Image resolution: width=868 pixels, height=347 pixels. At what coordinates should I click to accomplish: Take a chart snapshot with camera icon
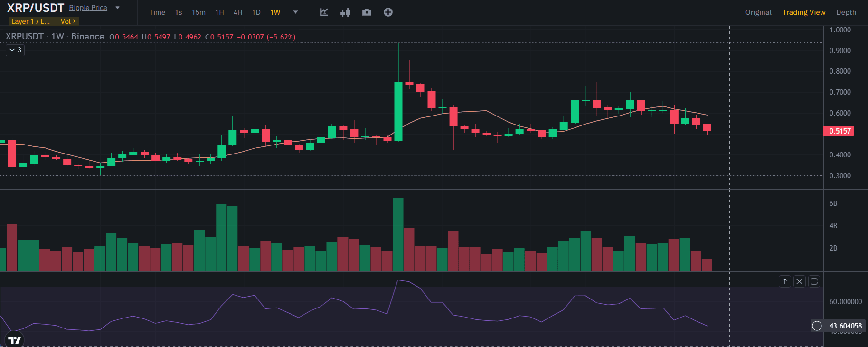pos(367,12)
